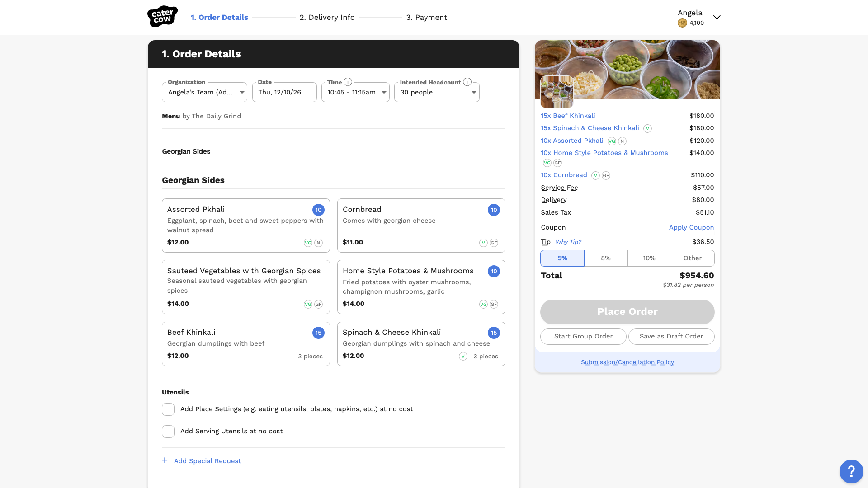Click the small restaurant thumbnail photo
Image resolution: width=868 pixels, height=488 pixels.
click(557, 92)
